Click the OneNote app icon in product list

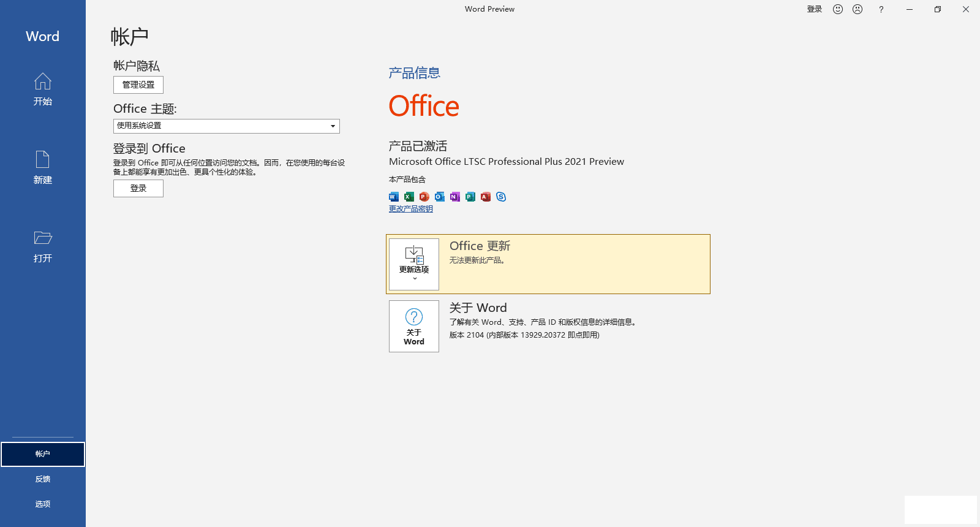[455, 197]
